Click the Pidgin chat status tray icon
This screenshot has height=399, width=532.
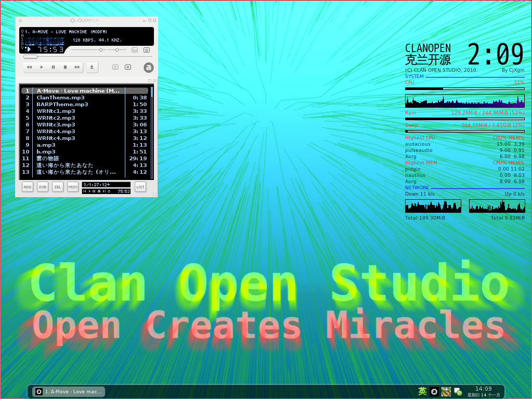[x=458, y=392]
